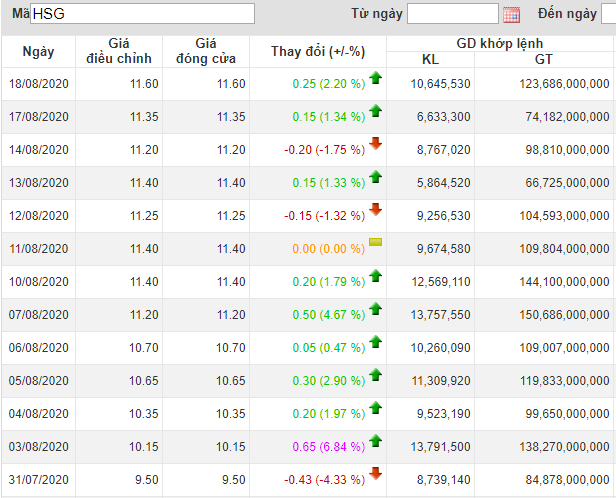
Task: Click the red down arrow for 12/08/2020
Action: 376,210
